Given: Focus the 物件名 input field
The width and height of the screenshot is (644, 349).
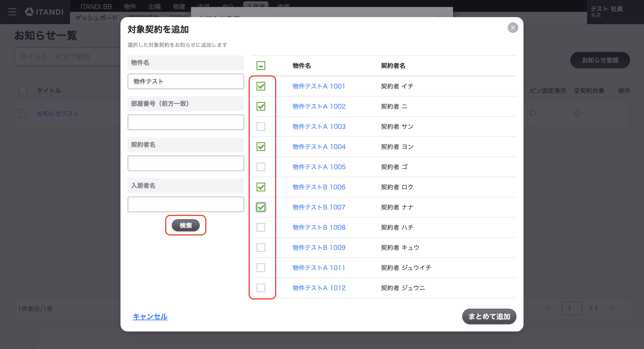Looking at the screenshot, I should (x=186, y=81).
